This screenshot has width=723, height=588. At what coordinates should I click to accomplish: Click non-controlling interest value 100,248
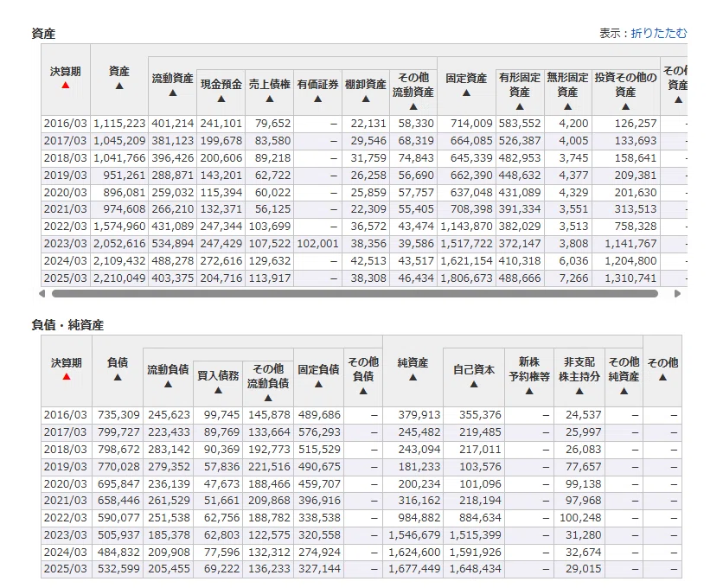click(580, 518)
